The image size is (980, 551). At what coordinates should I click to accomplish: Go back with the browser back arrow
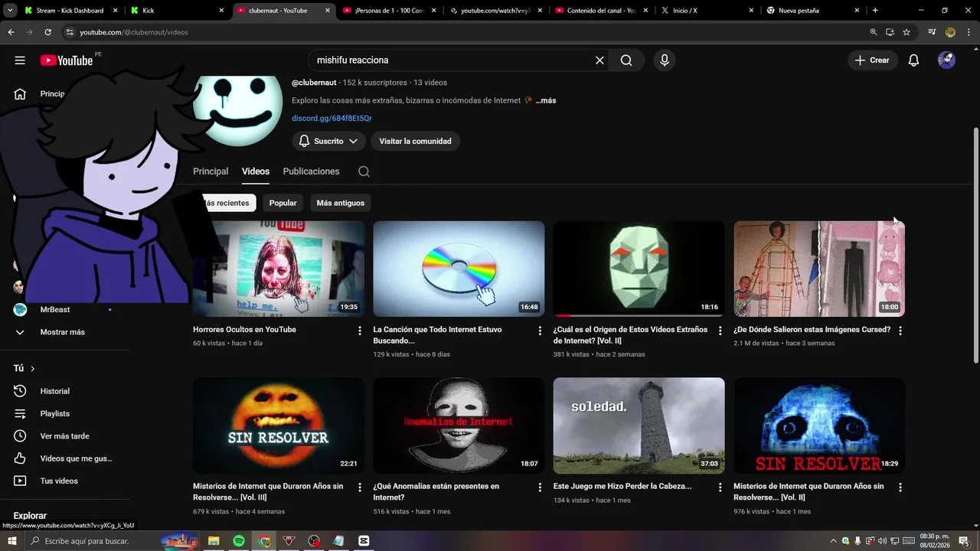(11, 32)
